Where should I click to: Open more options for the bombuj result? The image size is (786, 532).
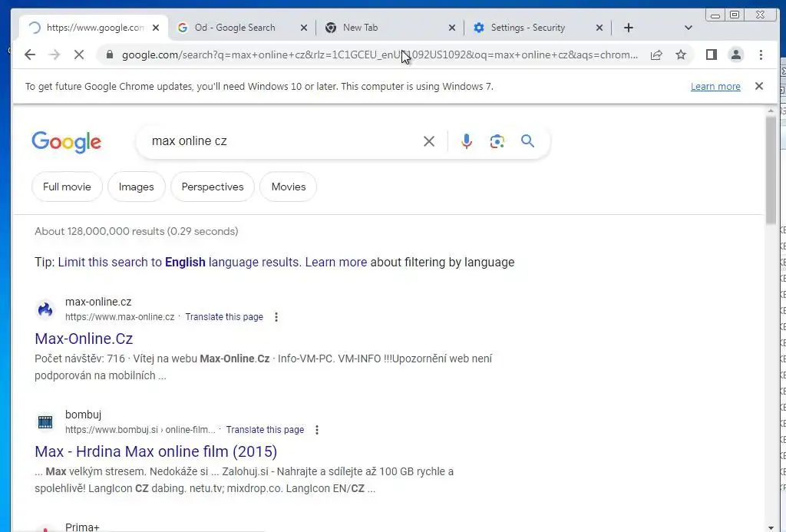(317, 430)
